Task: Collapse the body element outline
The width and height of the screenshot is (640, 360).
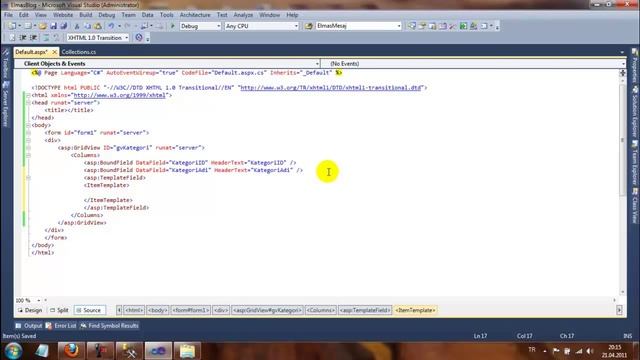Action: click(28, 125)
